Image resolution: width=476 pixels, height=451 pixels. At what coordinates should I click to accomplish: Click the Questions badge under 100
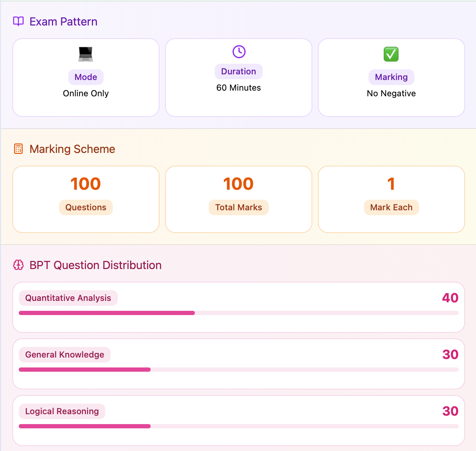86,207
